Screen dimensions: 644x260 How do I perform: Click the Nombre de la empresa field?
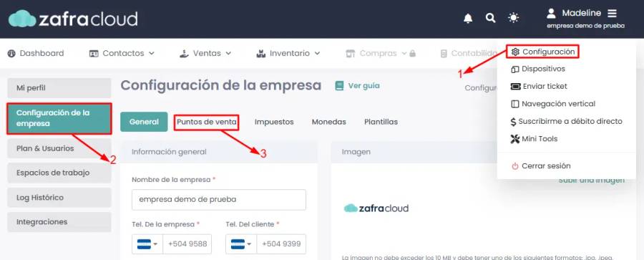click(x=219, y=200)
